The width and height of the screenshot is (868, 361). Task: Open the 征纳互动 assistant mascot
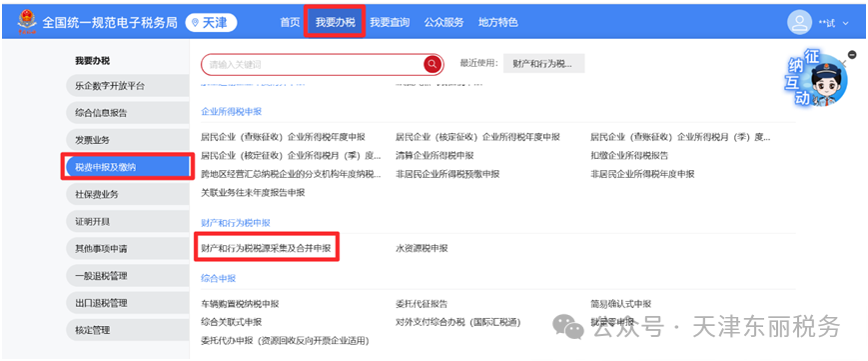(x=818, y=80)
